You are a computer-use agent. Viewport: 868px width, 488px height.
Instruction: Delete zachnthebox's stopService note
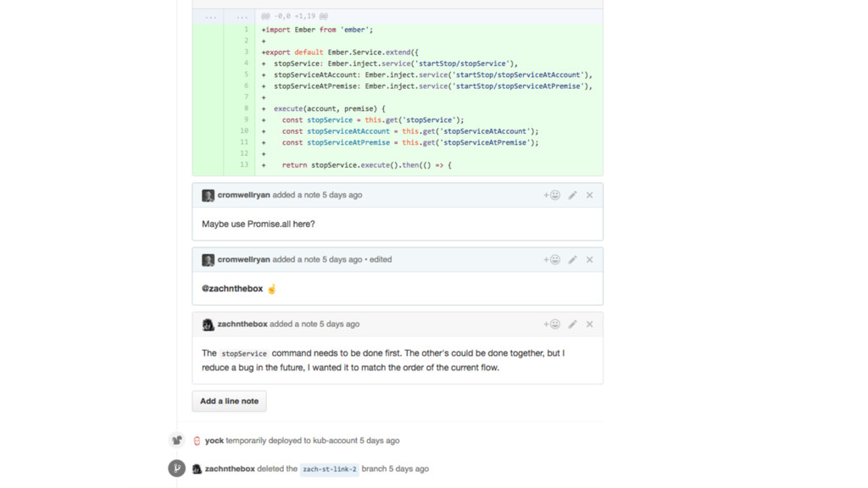coord(590,324)
